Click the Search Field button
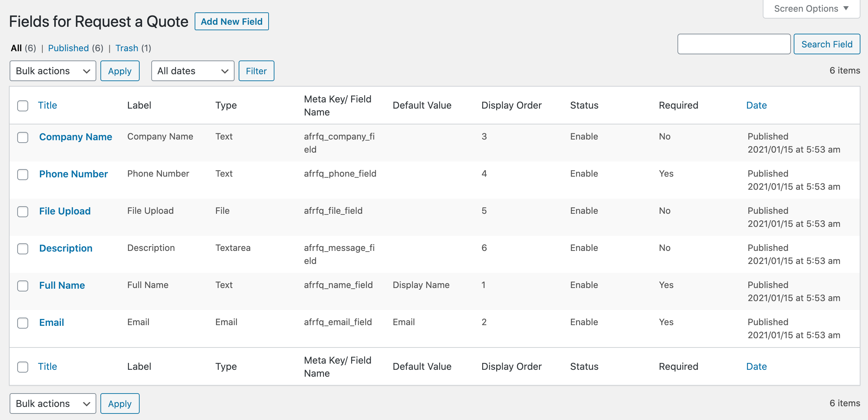This screenshot has height=420, width=868. 827,44
